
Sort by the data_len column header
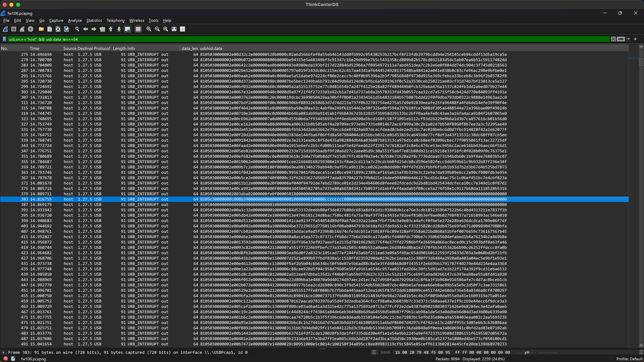pos(190,48)
